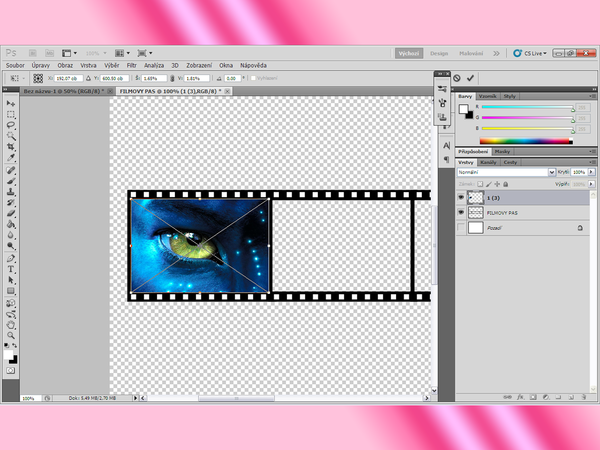Hide the FILMOVY PAS layer
The image size is (600, 450).
pos(461,213)
